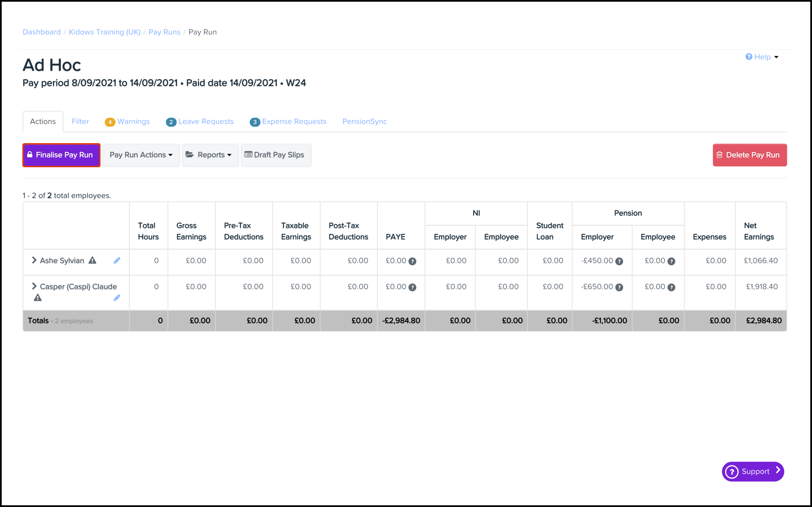Switch to the Warnings tab

point(128,122)
